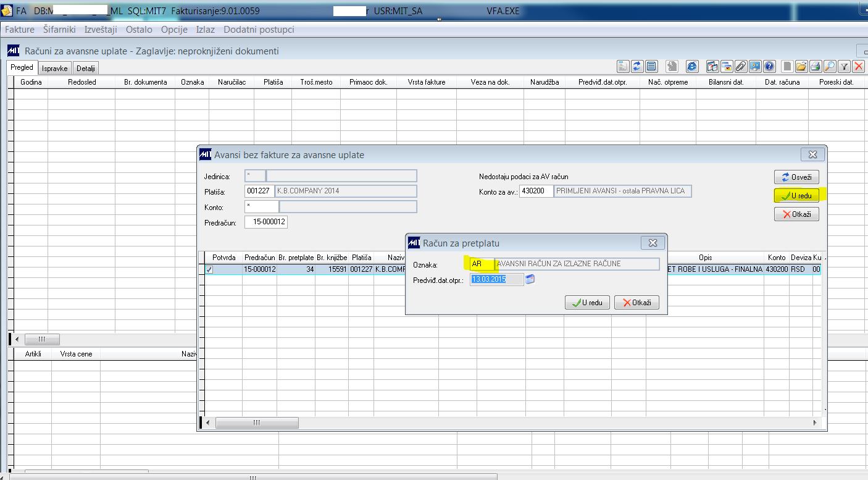The height and width of the screenshot is (480, 868).
Task: Click the blank new document icon
Action: [787, 66]
